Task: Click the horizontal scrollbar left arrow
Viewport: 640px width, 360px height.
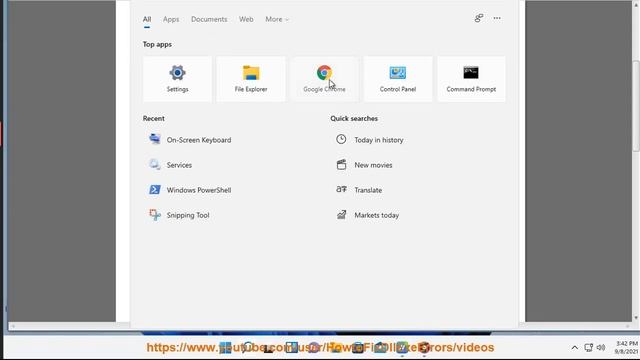Action: click(x=13, y=326)
